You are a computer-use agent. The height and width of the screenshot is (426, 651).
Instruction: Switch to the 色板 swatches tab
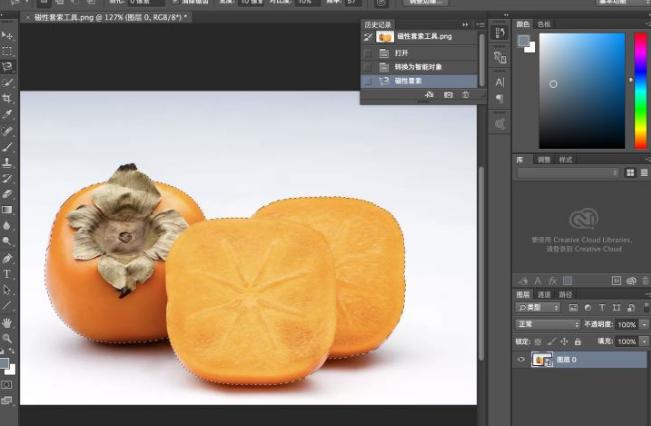tap(544, 23)
